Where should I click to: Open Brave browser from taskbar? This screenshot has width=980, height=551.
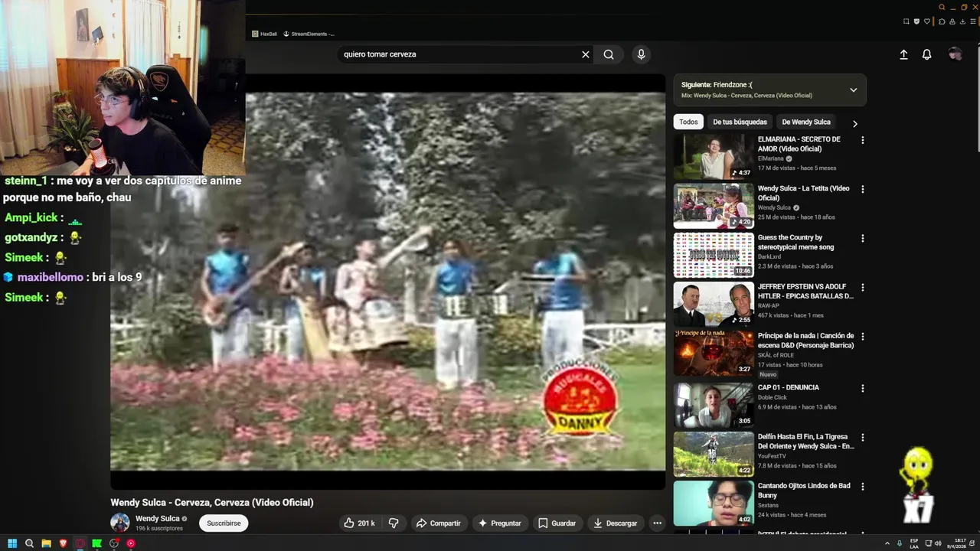(63, 543)
